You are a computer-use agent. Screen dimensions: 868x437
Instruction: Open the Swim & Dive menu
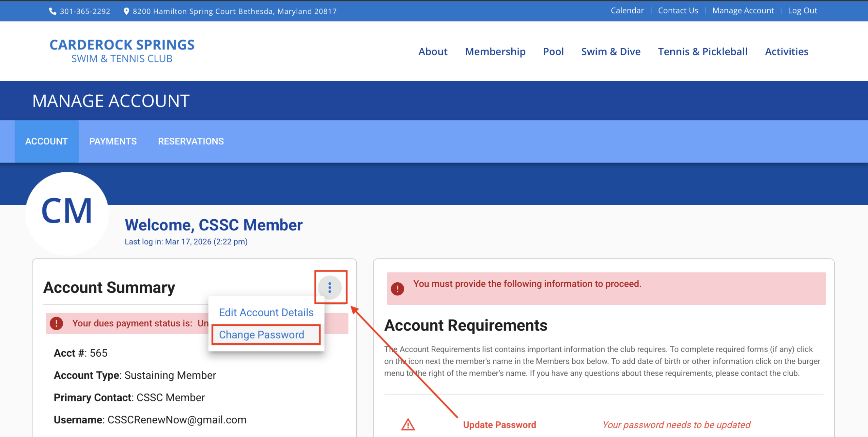pyautogui.click(x=611, y=52)
